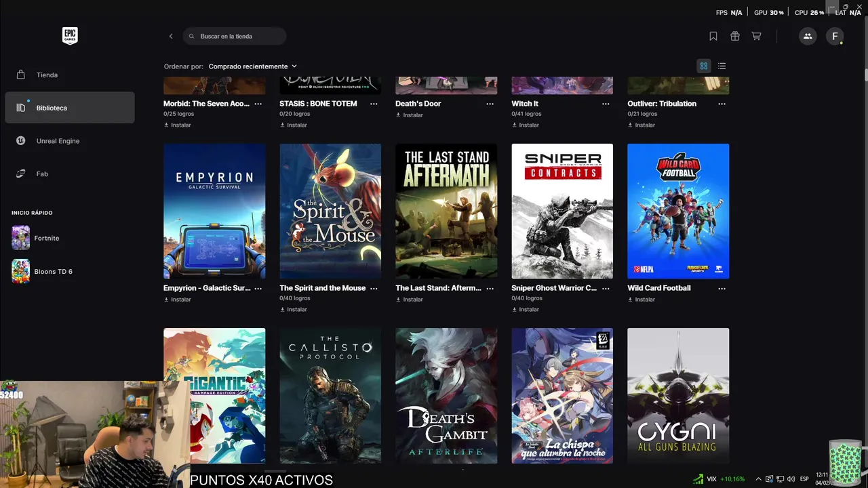This screenshot has height=488, width=868.
Task: Open options menu for Witch It
Action: 606,104
